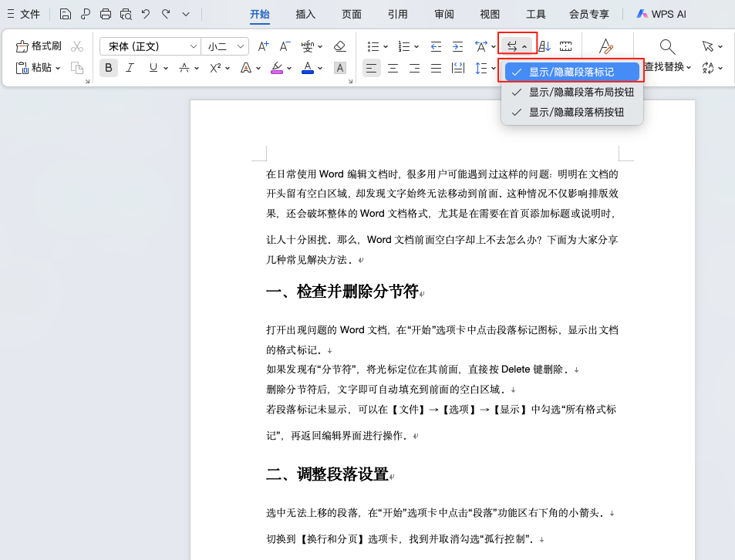Click the sort icon in the paragraph group
This screenshot has width=735, height=560.
[x=544, y=45]
